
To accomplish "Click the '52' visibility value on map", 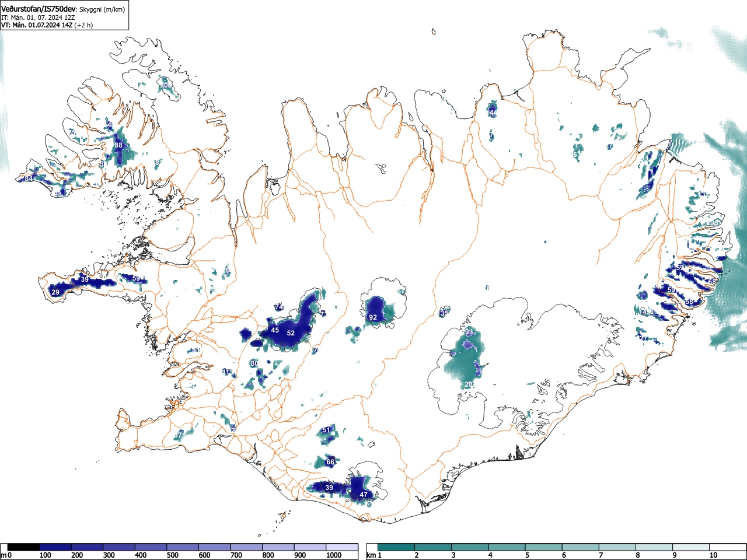I will (291, 333).
